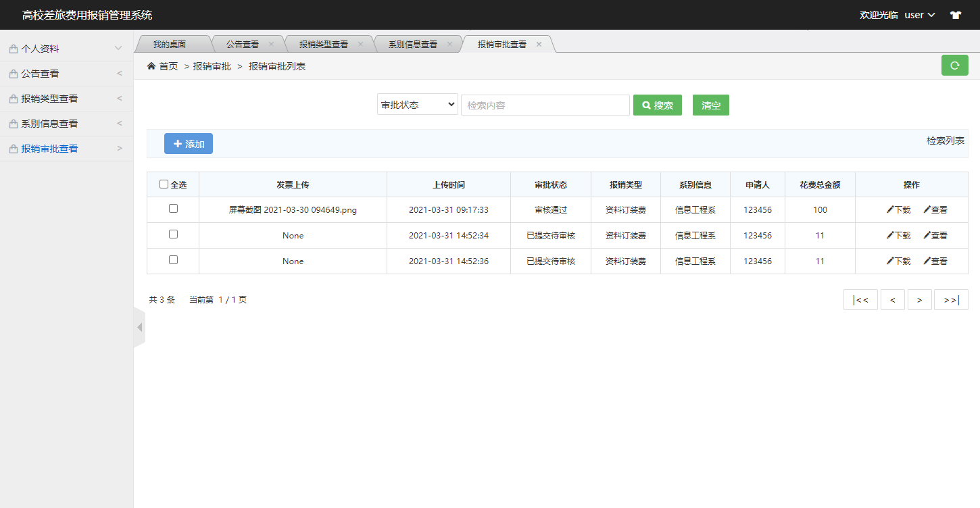
Task: Click the plus icon on the 添加 button
Action: (x=178, y=143)
